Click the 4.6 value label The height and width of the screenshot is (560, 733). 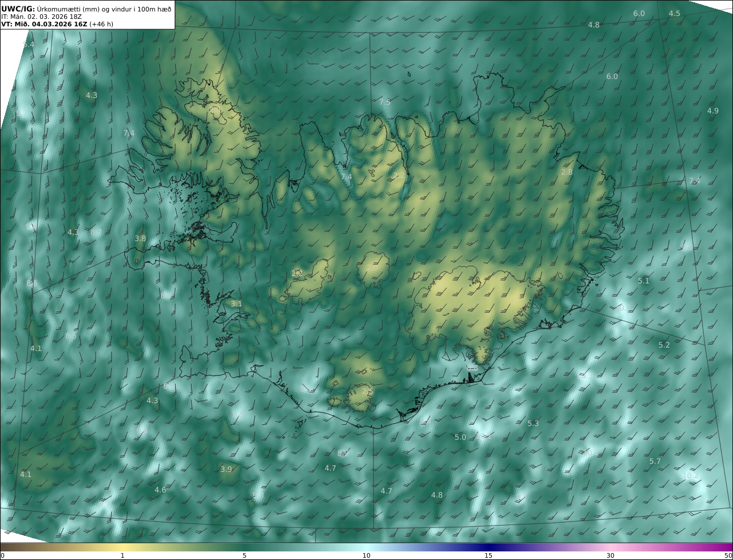point(160,490)
